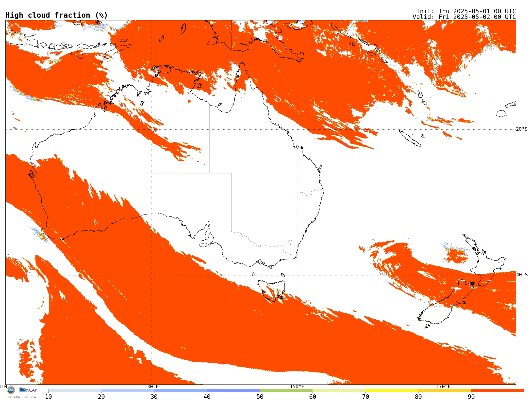Image resolution: width=532 pixels, height=400 pixels.
Task: Pick the 80-90 amber colorbar segment
Action: tap(445, 391)
